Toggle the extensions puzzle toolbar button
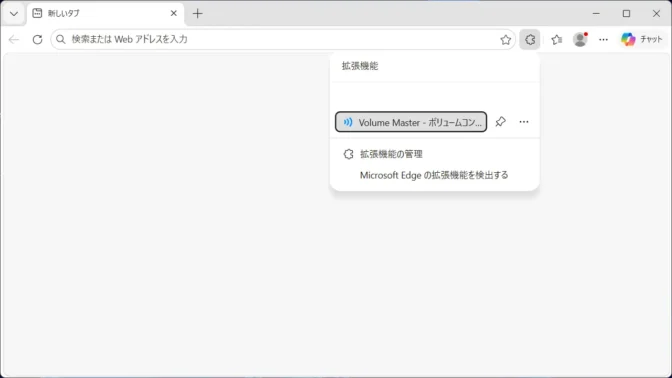Viewport: 672px width, 378px height. point(530,39)
